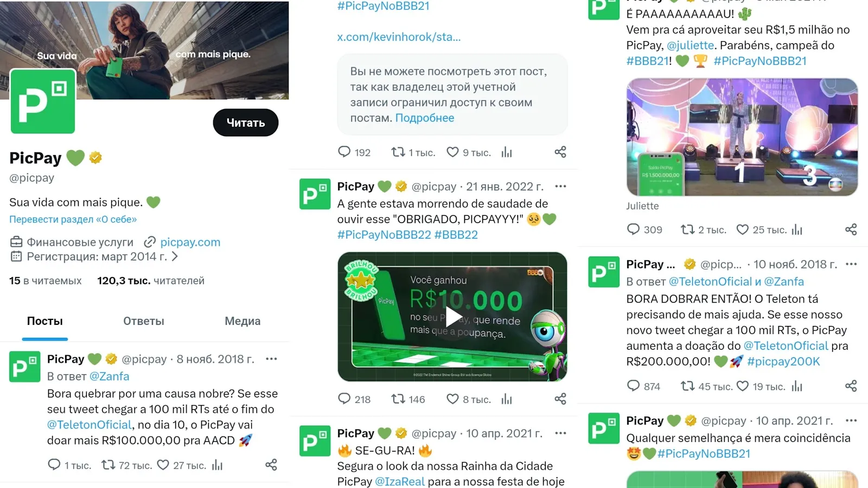
Task: Share the Juliette BBB21 winner tweet
Action: tap(851, 229)
